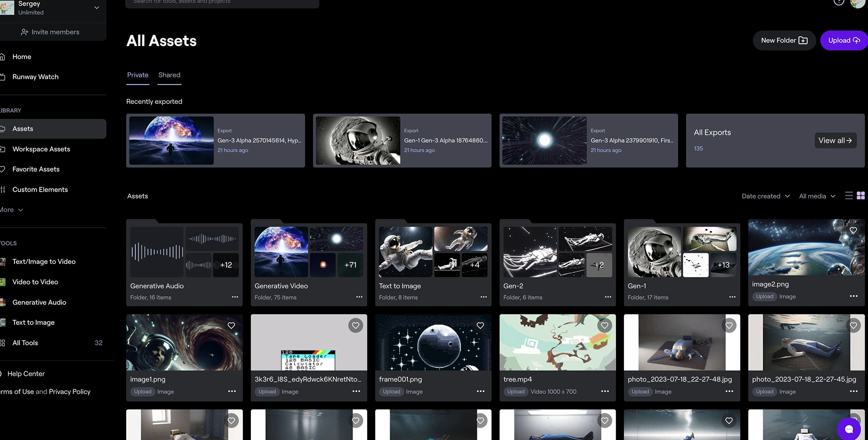The image size is (868, 440).
Task: Switch to list view layout icon
Action: pos(849,196)
